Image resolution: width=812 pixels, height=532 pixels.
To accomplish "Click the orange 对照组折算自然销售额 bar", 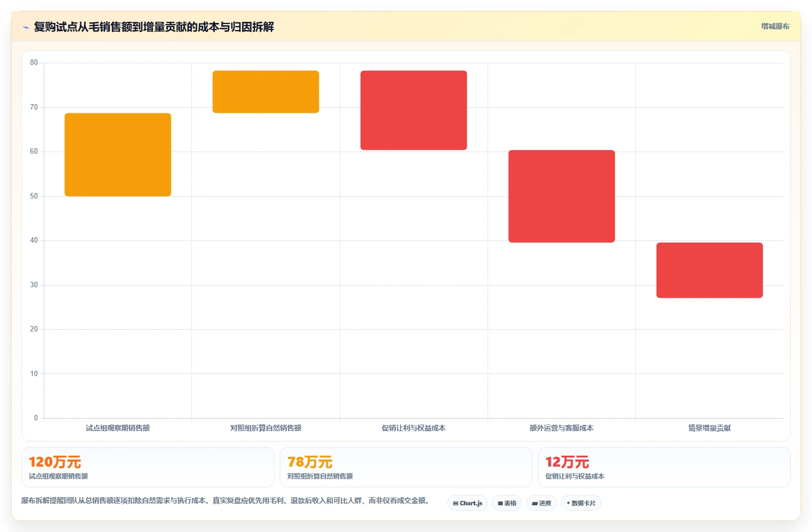I will [x=266, y=92].
